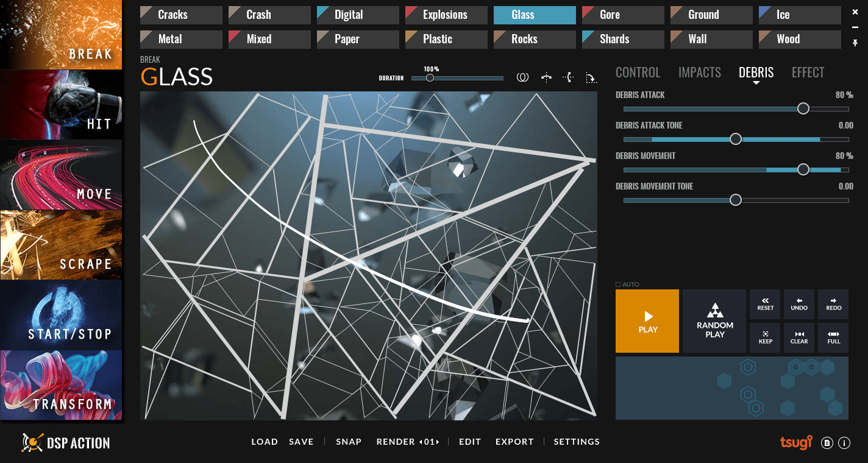Click UNDO to revert last change

799,304
